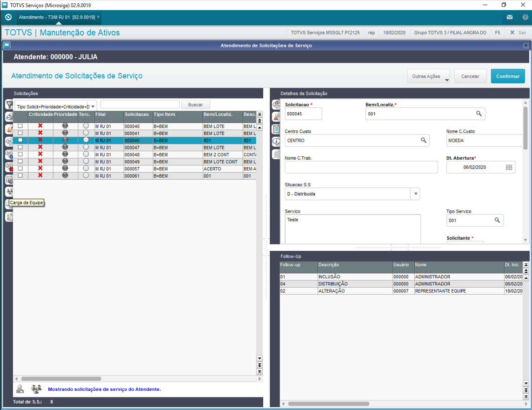Check the box for solicitation 000048

coord(20,155)
